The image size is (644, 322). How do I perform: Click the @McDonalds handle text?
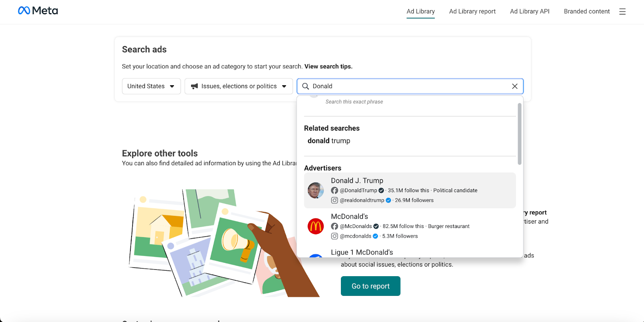click(356, 226)
